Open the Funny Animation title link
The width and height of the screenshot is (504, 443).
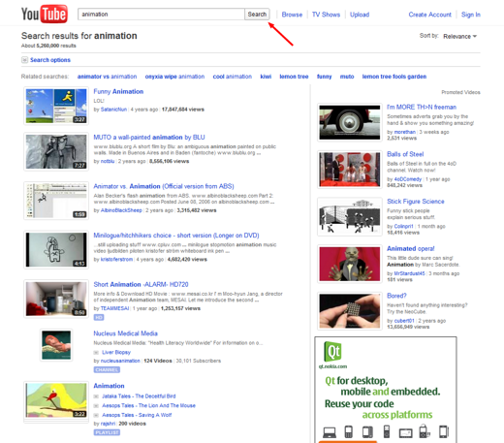coord(118,91)
